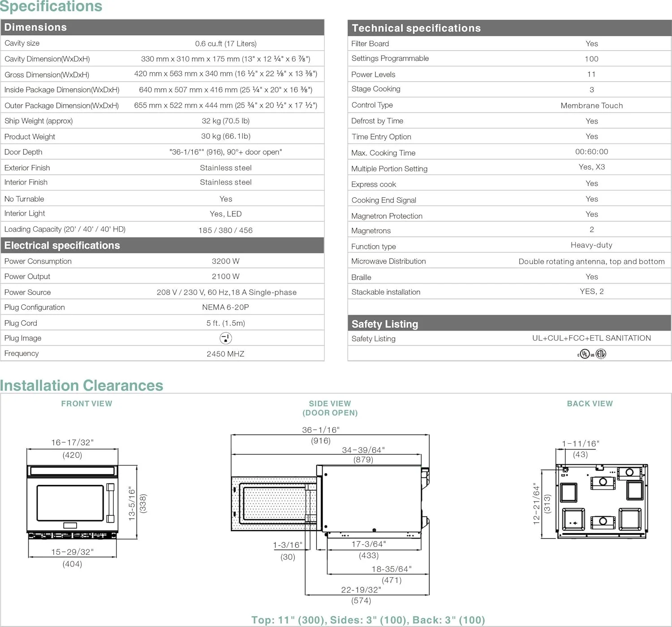Click the Plug Configuration NEMA 6-20P value
The width and height of the screenshot is (672, 627).
(225, 307)
